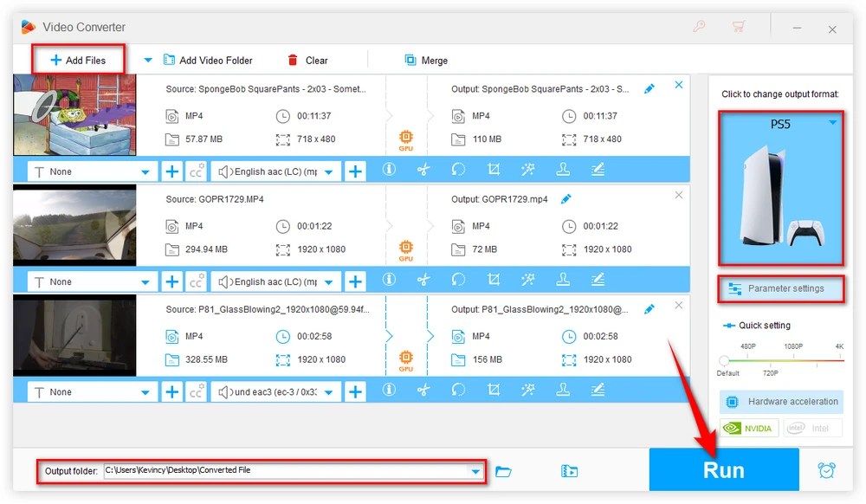The image size is (866, 504).
Task: Open the P81_GlassBlowing2 video thumbnail
Action: [74, 335]
